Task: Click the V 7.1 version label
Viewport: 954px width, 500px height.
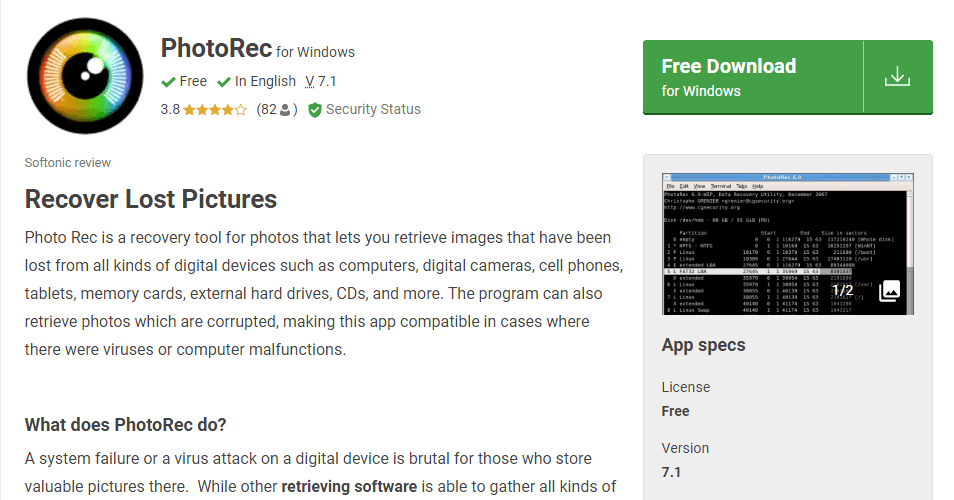Action: (321, 82)
